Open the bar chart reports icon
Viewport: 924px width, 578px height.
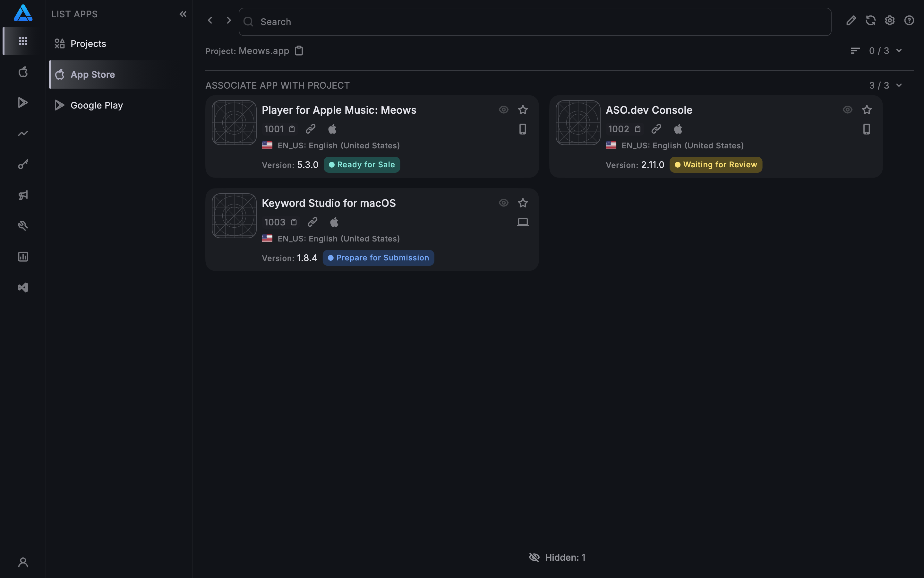pyautogui.click(x=23, y=257)
